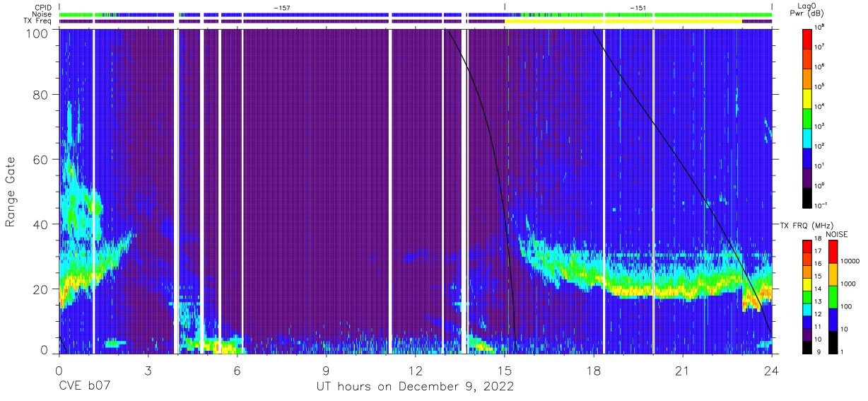Click the '40' tick on Range Gate axis
This screenshot has width=868, height=401.
coord(41,224)
